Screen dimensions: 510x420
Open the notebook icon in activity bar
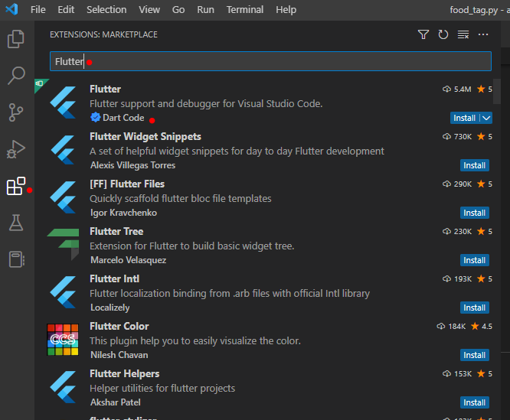click(x=16, y=259)
